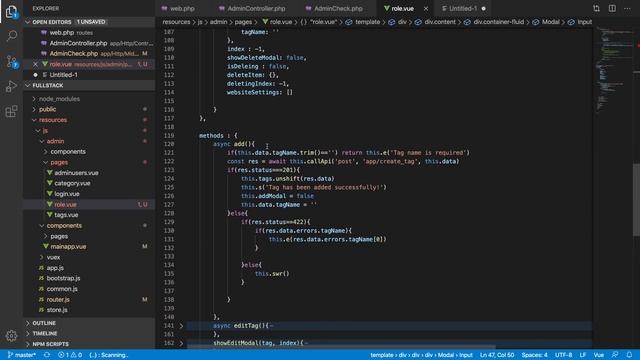This screenshot has height=360, width=640.
Task: Click the Modal breadcrumb segment
Action: 550,22
